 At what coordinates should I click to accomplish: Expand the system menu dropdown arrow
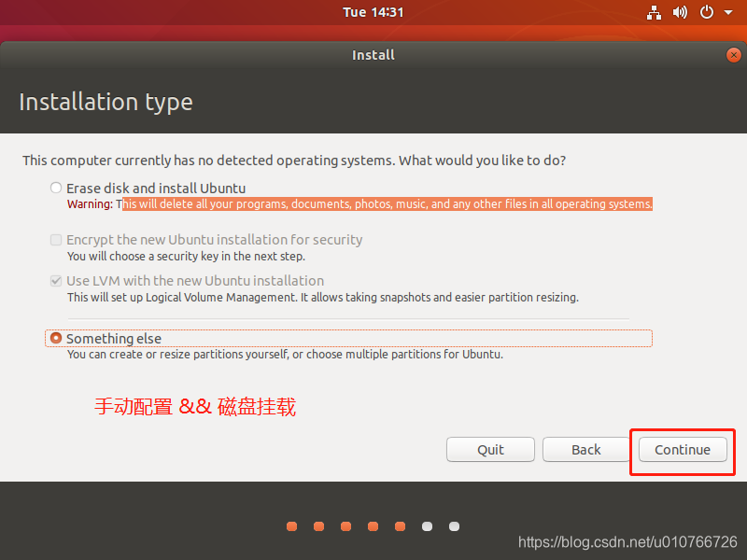point(728,12)
